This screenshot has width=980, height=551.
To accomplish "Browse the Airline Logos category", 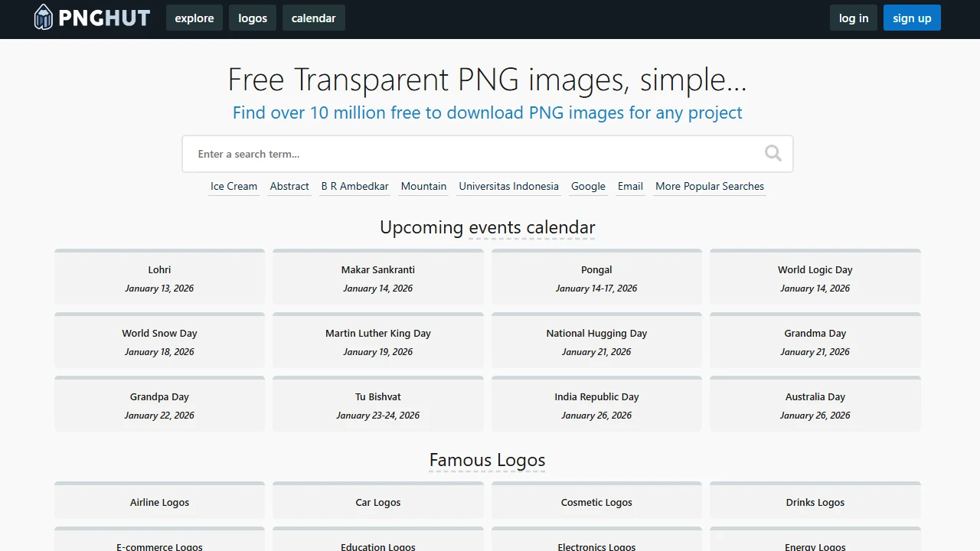I will pos(159,502).
